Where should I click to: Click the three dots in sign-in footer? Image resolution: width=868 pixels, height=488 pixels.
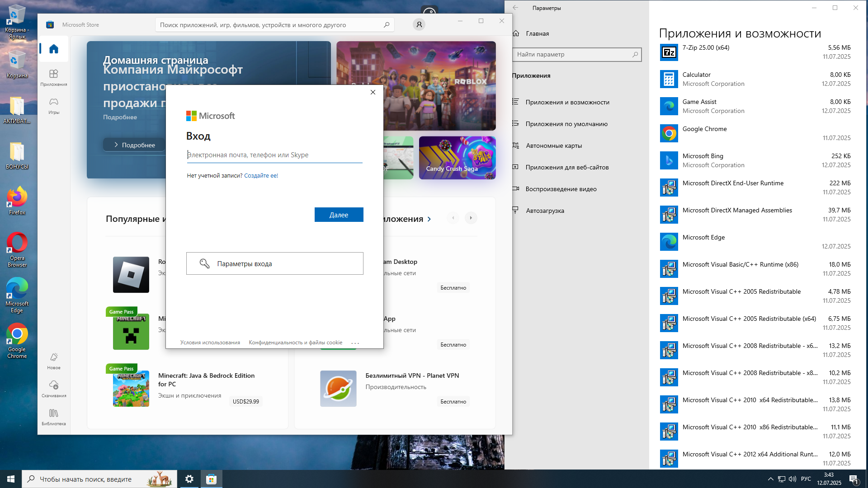(x=355, y=343)
